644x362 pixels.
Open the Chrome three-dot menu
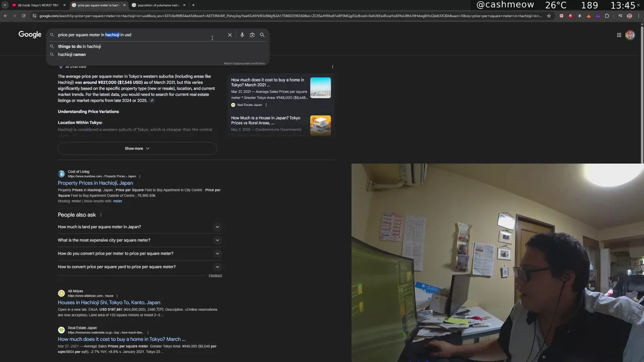click(x=639, y=16)
